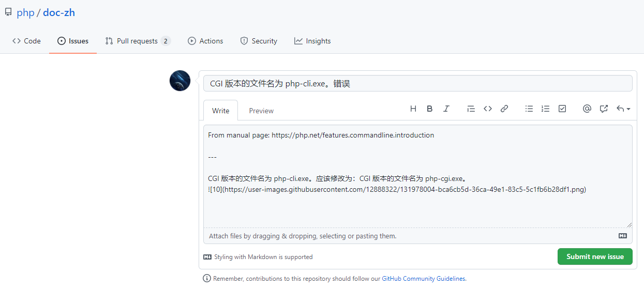644x288 pixels.
Task: Click the Markdown icon in attach bar
Action: coord(623,236)
